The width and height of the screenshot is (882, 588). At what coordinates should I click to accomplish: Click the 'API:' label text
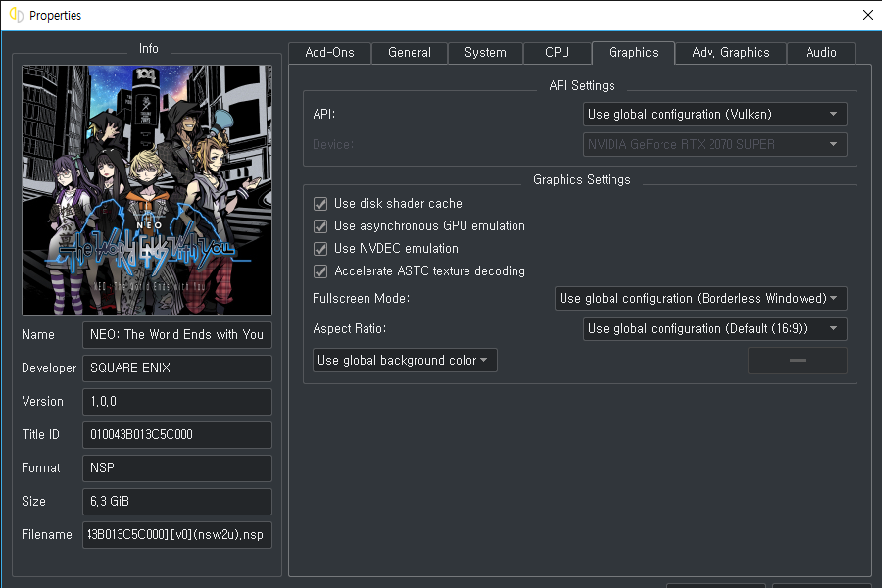324,115
